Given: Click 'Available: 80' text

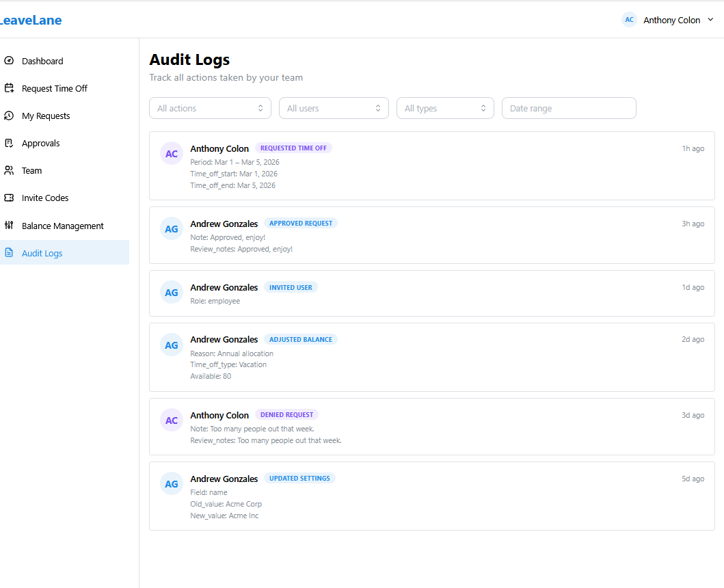Looking at the screenshot, I should [x=211, y=376].
